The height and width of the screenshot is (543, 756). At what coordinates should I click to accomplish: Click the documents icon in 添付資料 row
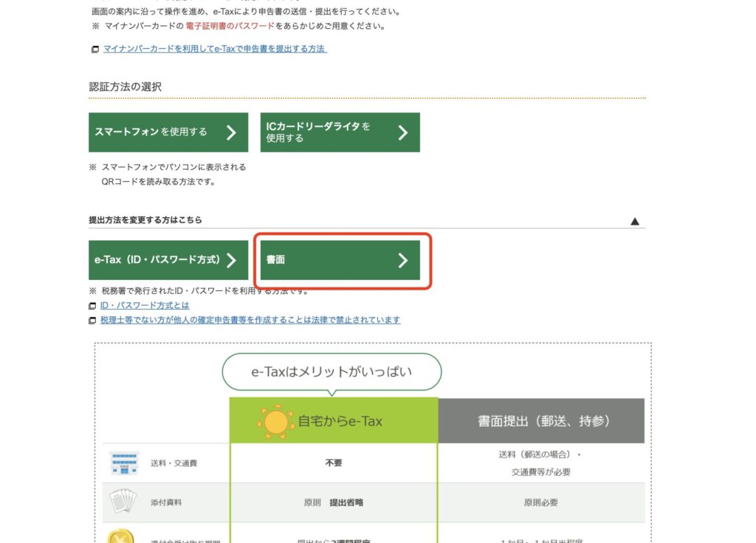click(123, 502)
